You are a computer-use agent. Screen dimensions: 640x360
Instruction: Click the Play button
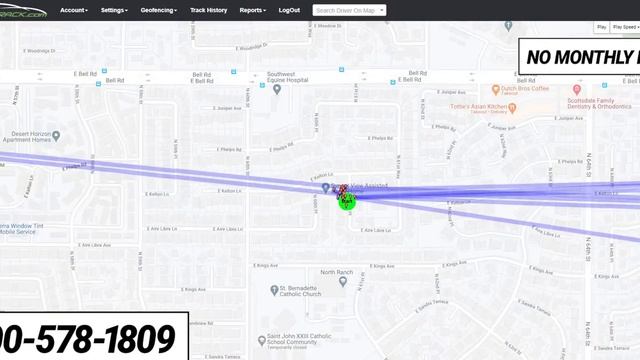[601, 27]
